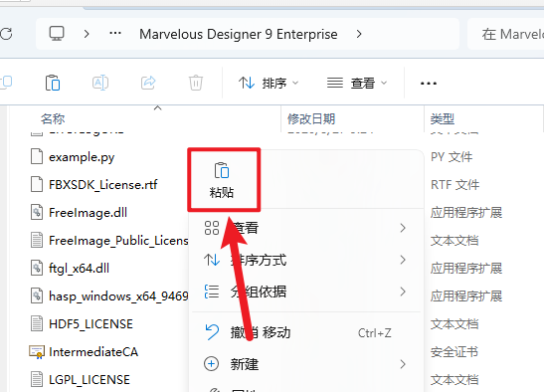The width and height of the screenshot is (544, 392).
Task: Select the hasp_windows_x64 dll file
Action: pos(118,296)
